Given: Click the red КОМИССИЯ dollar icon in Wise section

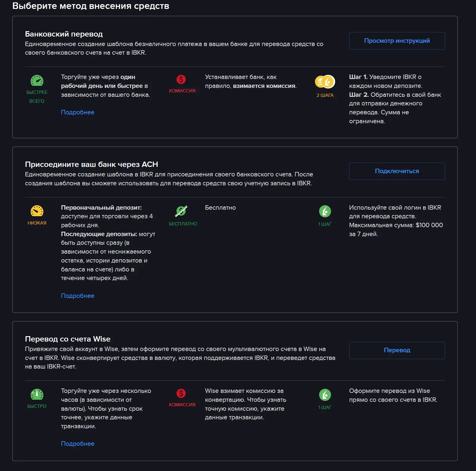Looking at the screenshot, I should pyautogui.click(x=181, y=393).
